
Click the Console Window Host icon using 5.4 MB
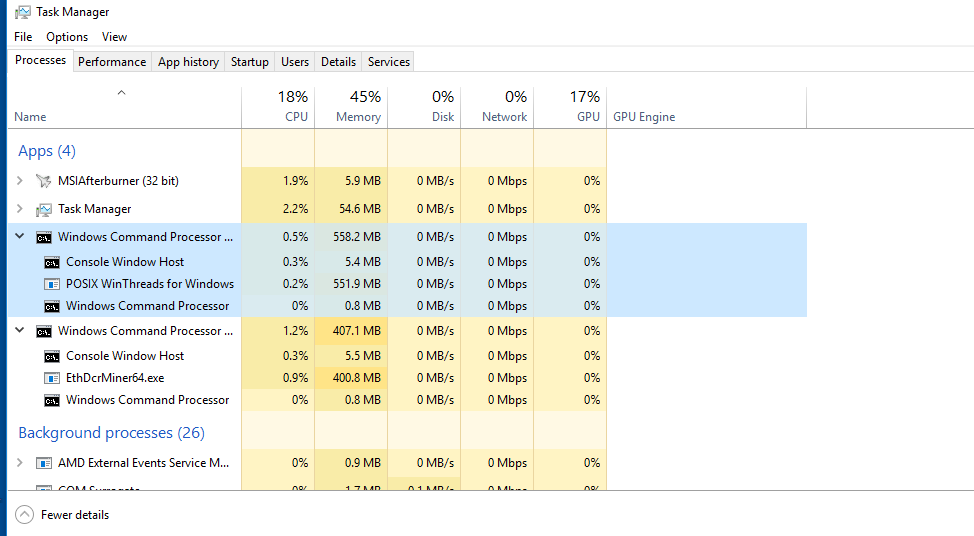click(x=52, y=262)
